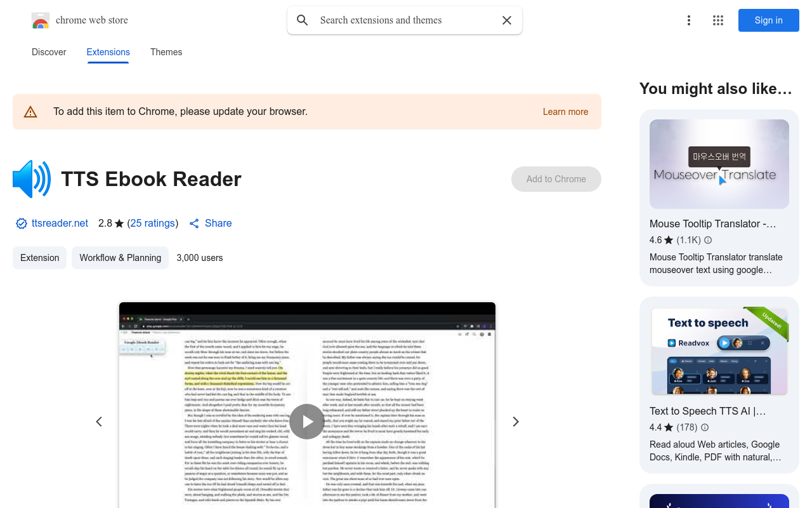Open Mouse Tooltip Translator listing title
812x508 pixels.
tap(713, 224)
